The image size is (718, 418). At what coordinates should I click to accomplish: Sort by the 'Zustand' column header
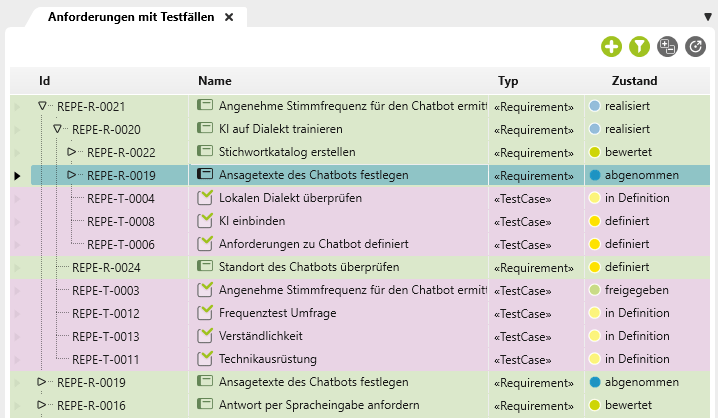[634, 81]
